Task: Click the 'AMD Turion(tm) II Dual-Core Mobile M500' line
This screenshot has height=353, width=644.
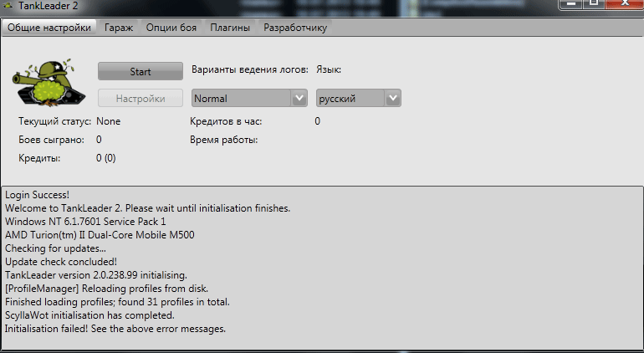Action: pos(100,235)
